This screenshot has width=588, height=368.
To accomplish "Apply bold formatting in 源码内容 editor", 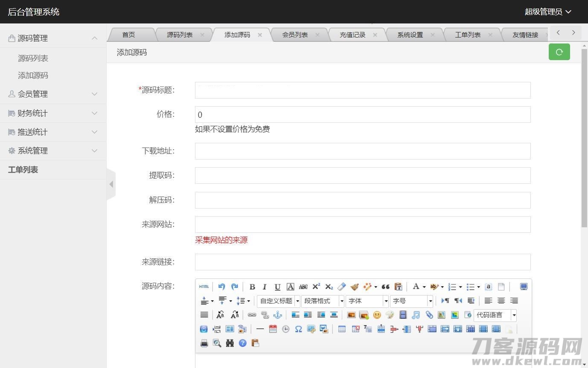I will pyautogui.click(x=252, y=287).
